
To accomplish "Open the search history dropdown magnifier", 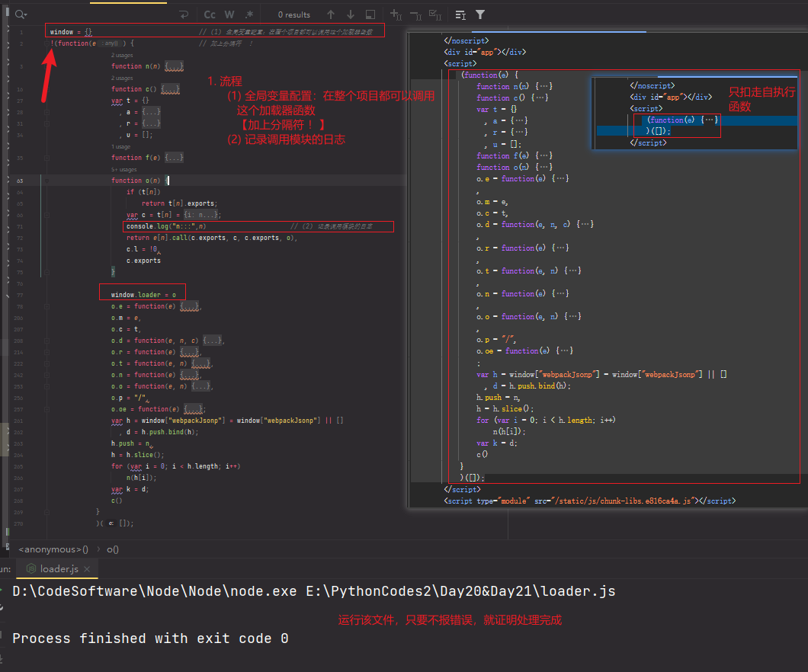I will [21, 15].
